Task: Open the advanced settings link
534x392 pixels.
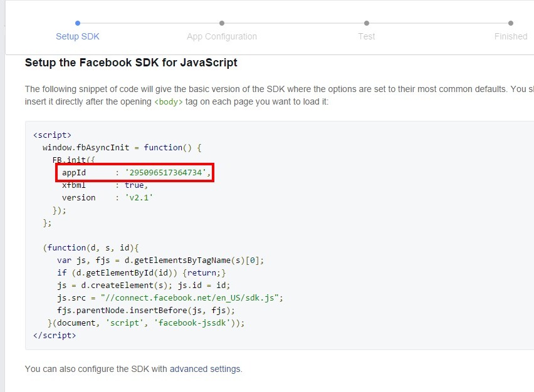Action: tap(205, 369)
